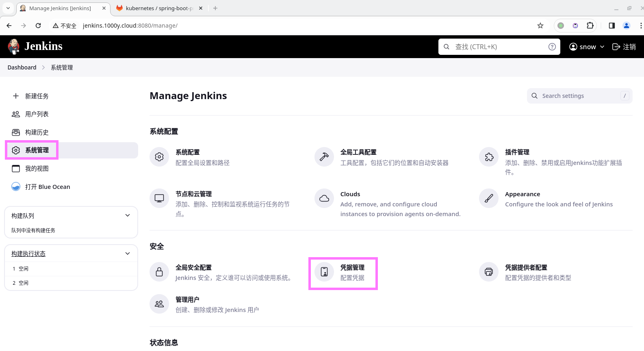Open 系统配置 gear icon card
This screenshot has height=351, width=644.
(x=159, y=157)
